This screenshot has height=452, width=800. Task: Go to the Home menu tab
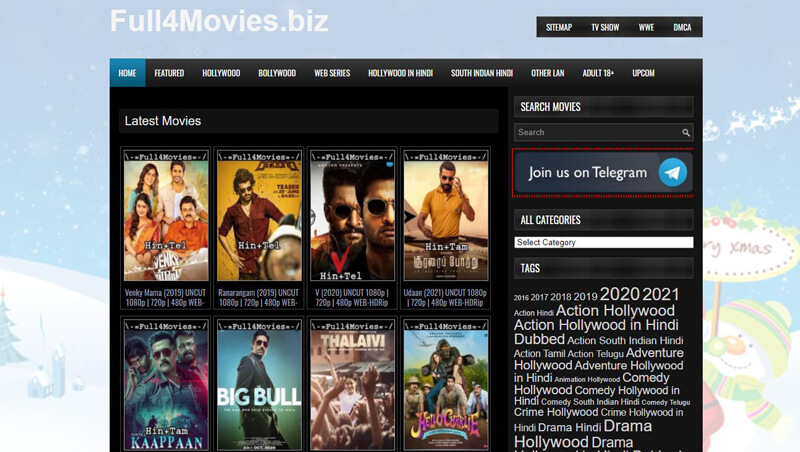point(128,73)
